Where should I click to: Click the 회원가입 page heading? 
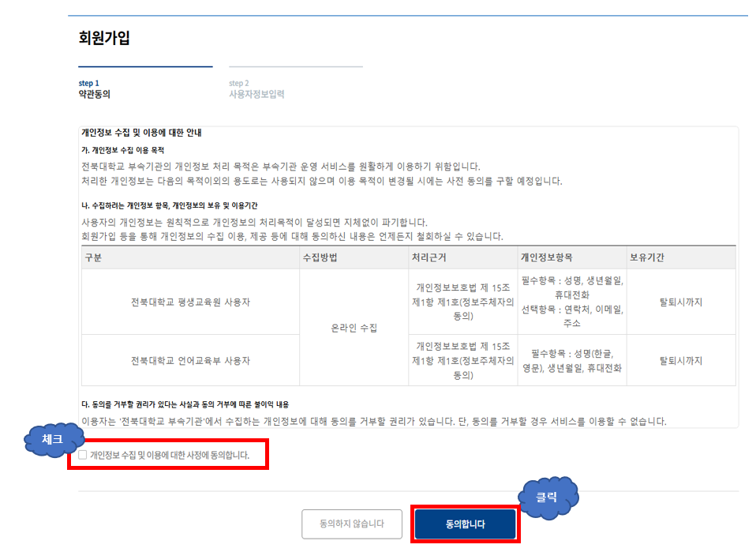[x=104, y=38]
